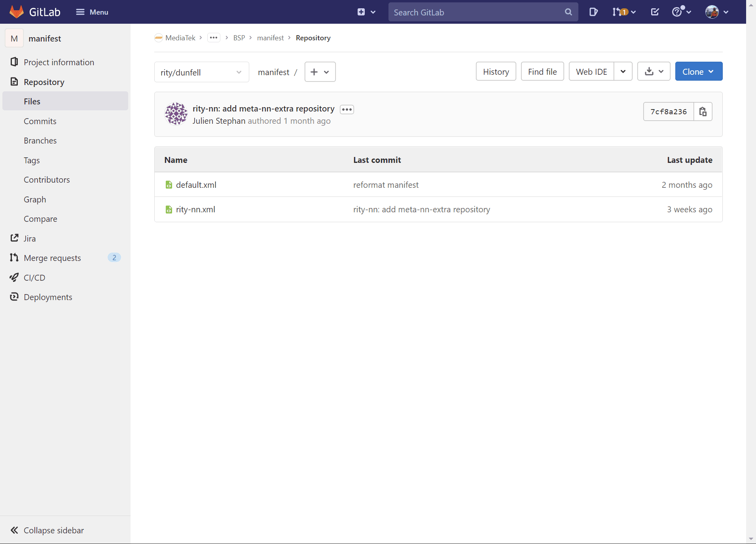Open the download source code dropdown
The image size is (756, 544).
click(654, 72)
